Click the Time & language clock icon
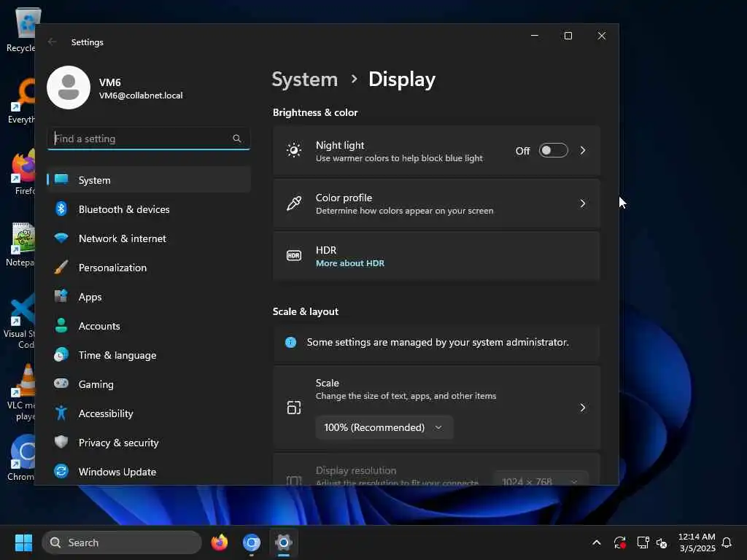This screenshot has height=560, width=747. (61, 355)
